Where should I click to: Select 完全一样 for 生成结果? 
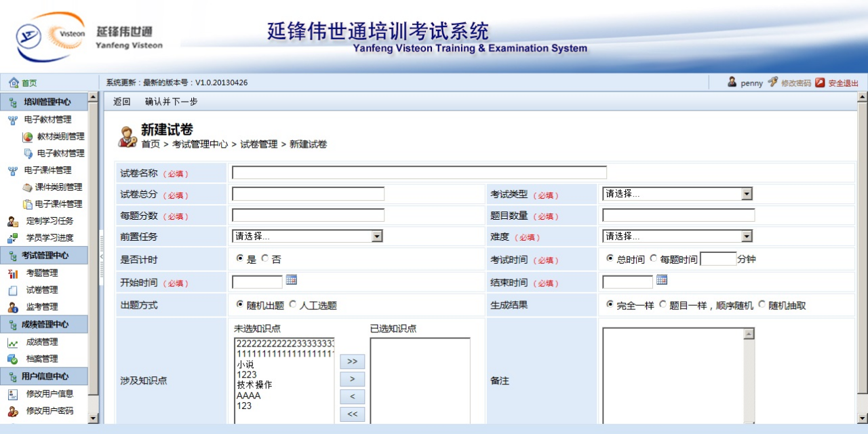(x=610, y=304)
